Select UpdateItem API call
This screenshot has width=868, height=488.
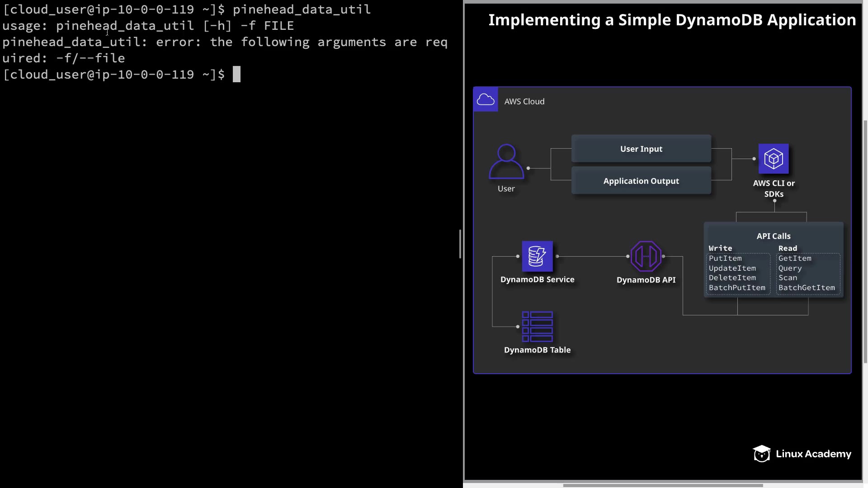click(732, 268)
